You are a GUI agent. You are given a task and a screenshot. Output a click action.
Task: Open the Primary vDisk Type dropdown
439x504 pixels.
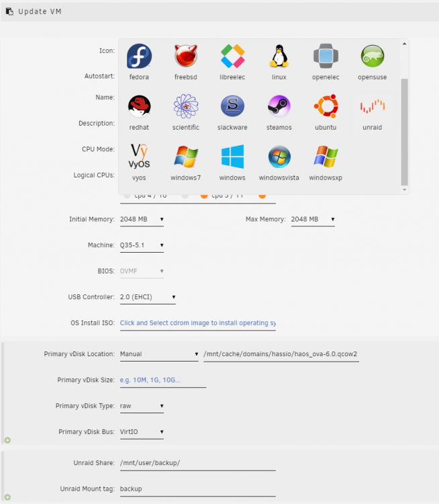(x=142, y=406)
